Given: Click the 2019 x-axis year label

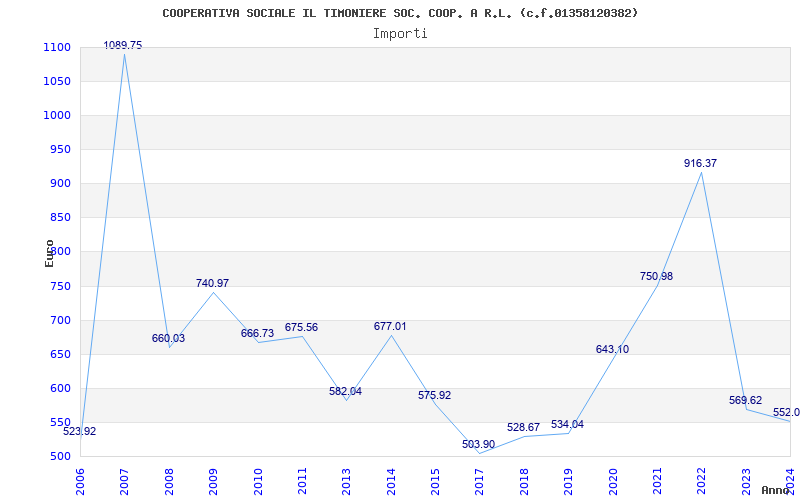Looking at the screenshot, I should tap(568, 482).
